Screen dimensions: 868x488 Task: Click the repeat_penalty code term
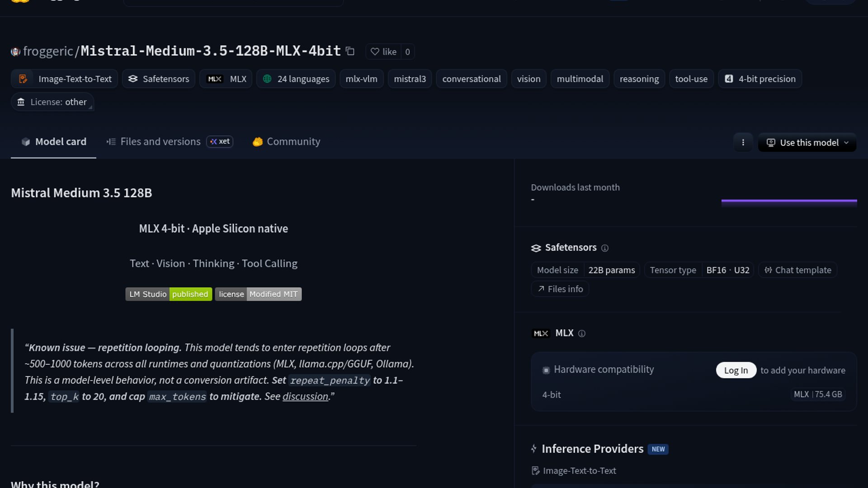[x=330, y=380]
